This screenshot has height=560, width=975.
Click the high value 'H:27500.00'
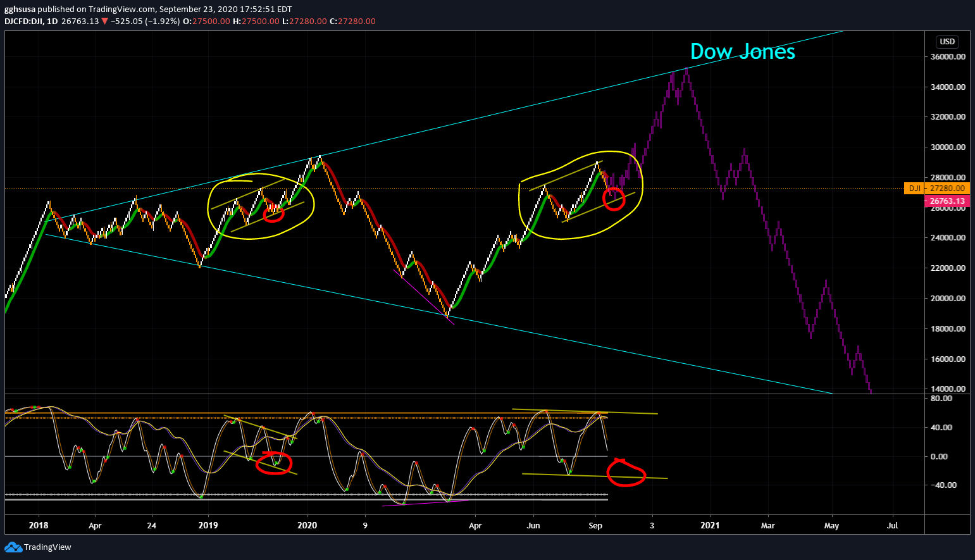coord(256,21)
